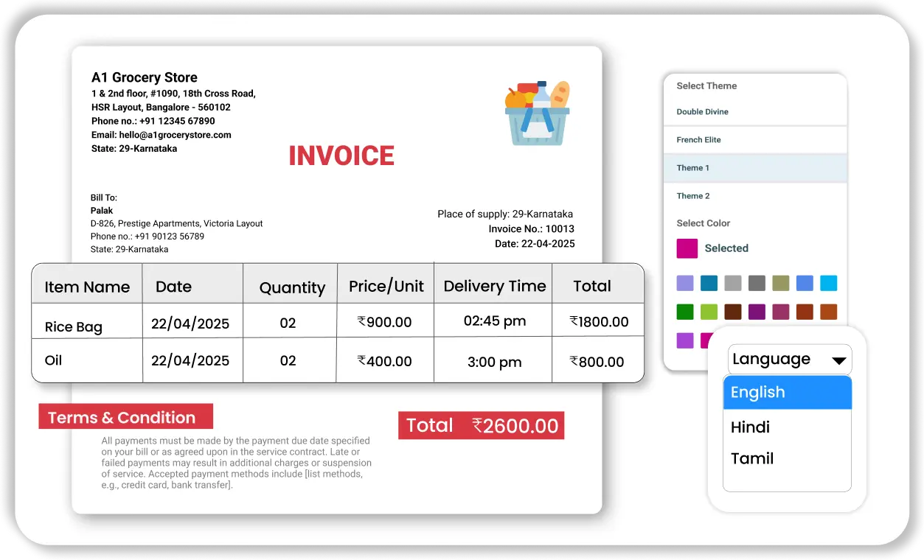This screenshot has height=560, width=924.
Task: Click the grocery basket logo icon
Action: coord(537,113)
